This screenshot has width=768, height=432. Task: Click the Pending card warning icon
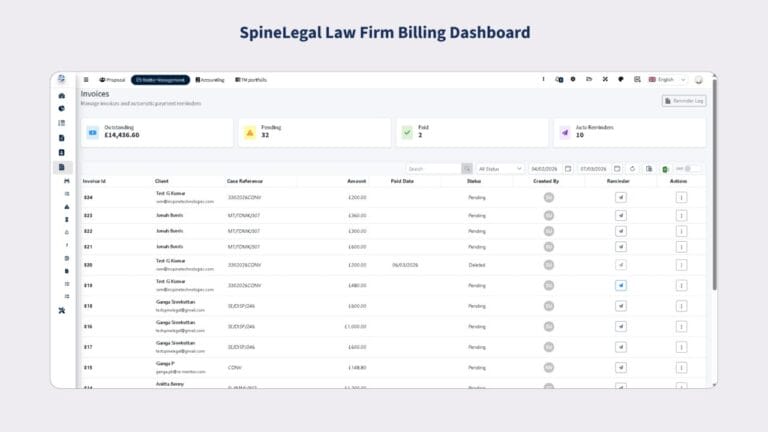pos(250,133)
